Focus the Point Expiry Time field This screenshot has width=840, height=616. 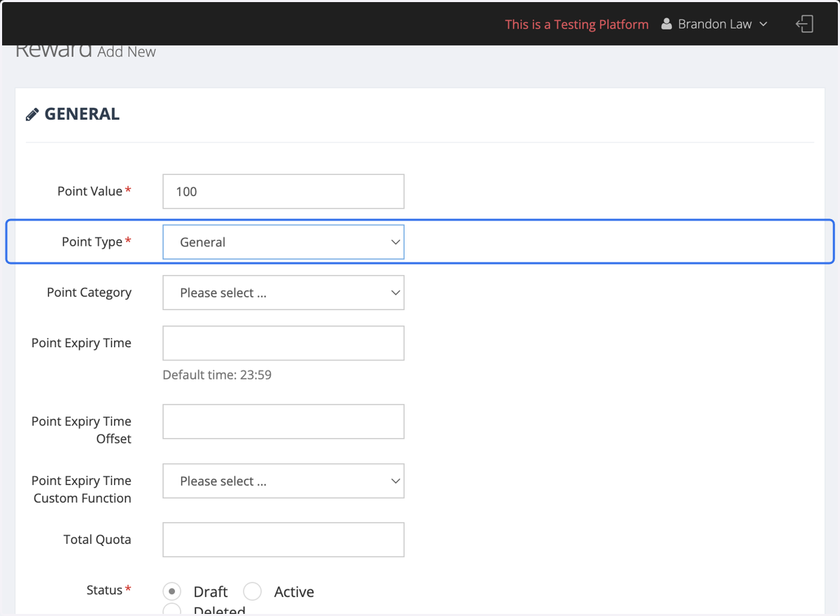(x=283, y=343)
